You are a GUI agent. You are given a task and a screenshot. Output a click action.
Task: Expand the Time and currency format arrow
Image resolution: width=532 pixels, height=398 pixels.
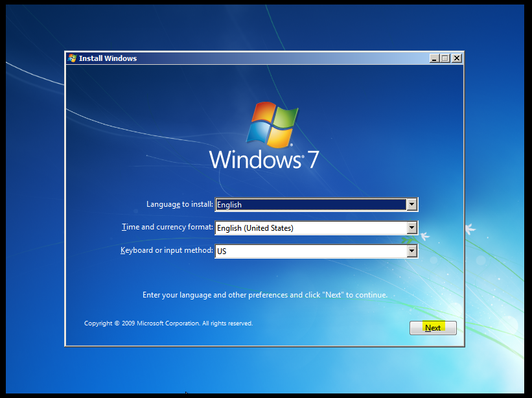coord(411,228)
